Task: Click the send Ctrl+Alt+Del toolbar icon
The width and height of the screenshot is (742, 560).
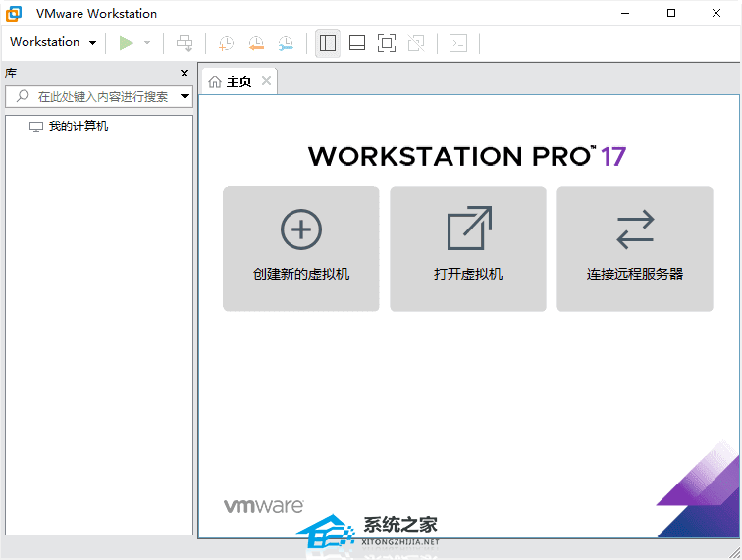Action: tap(185, 42)
